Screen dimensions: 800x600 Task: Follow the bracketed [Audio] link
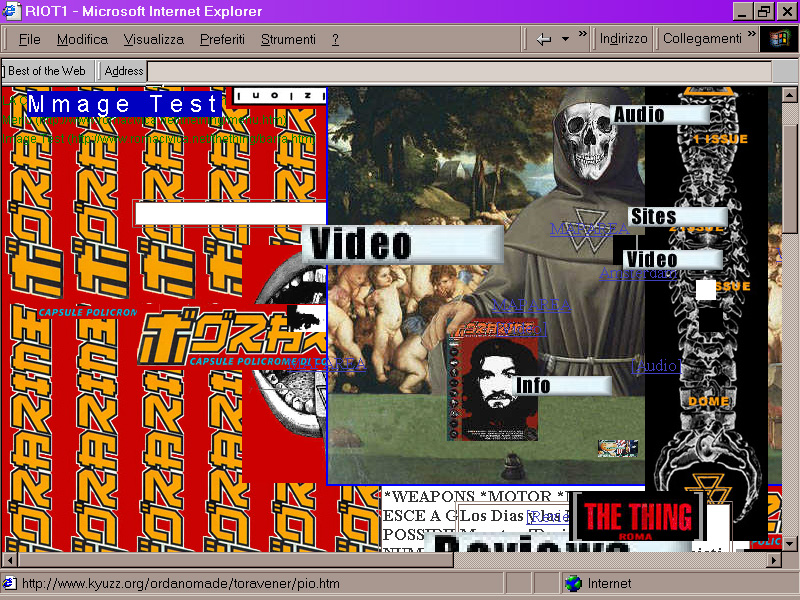coord(656,365)
